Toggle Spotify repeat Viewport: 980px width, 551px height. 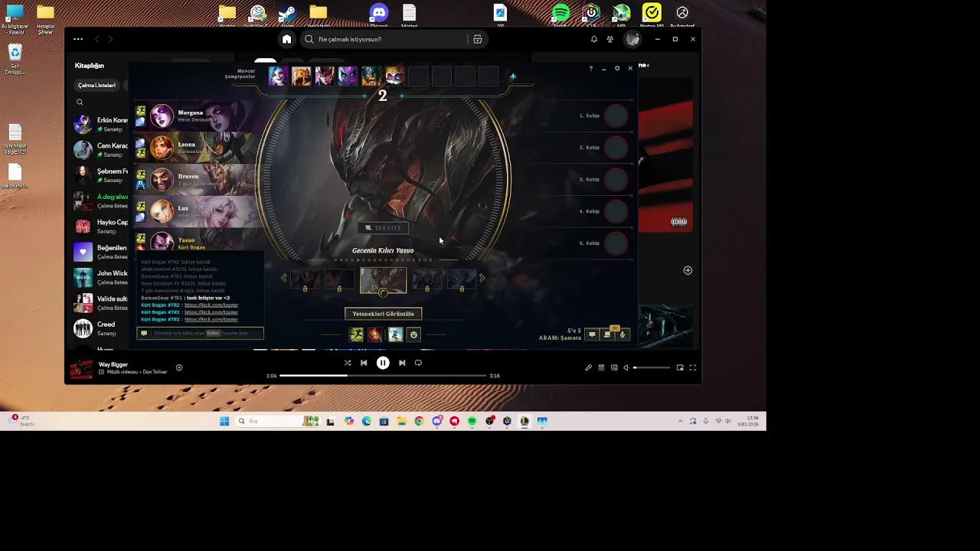pyautogui.click(x=418, y=363)
